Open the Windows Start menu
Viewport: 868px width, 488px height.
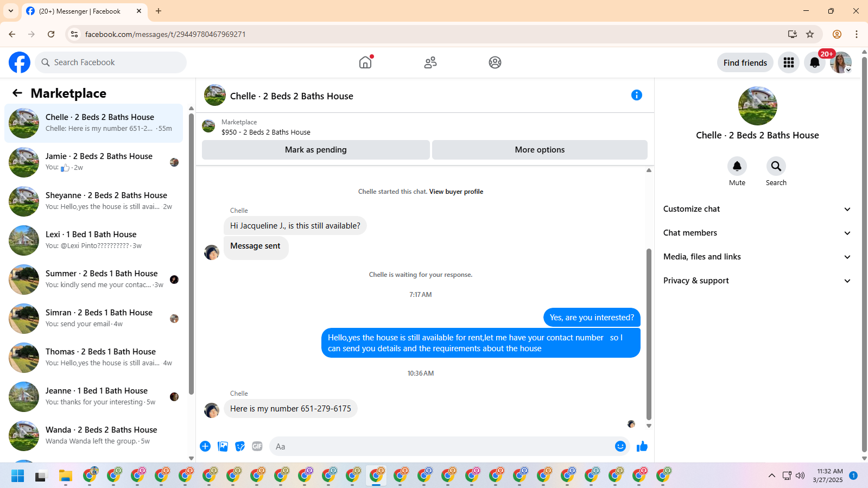coord(17,476)
